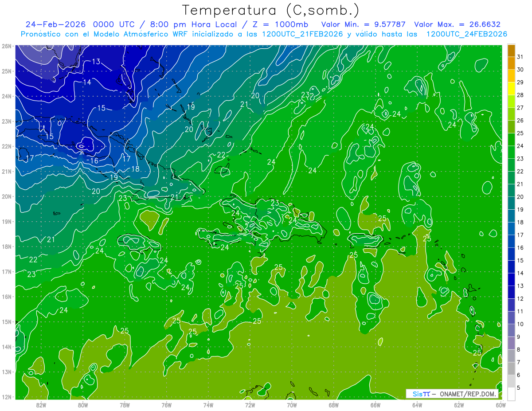Select the color bar segment between 9 and 10
This screenshot has height=411, width=532.
pos(511,330)
